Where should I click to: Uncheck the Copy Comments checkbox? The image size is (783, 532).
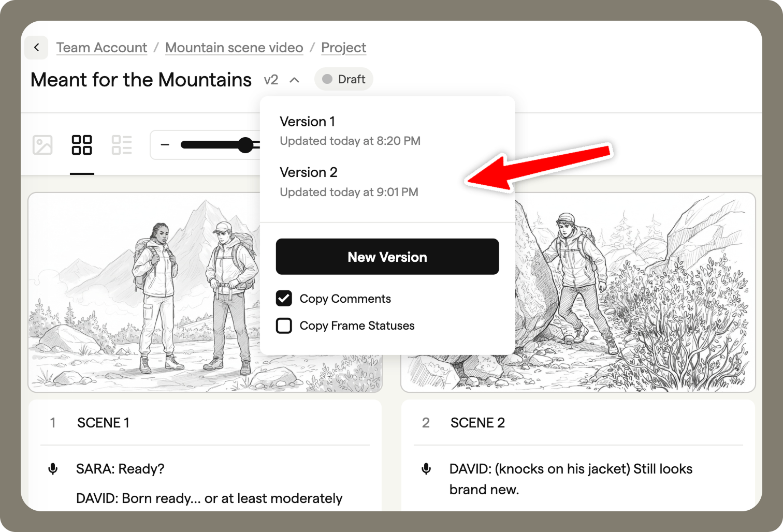[284, 299]
